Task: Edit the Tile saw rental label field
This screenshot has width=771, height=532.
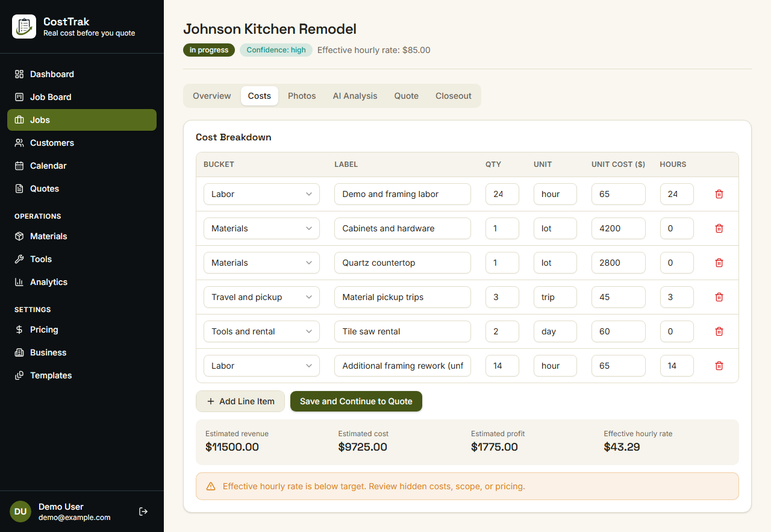Action: point(402,331)
